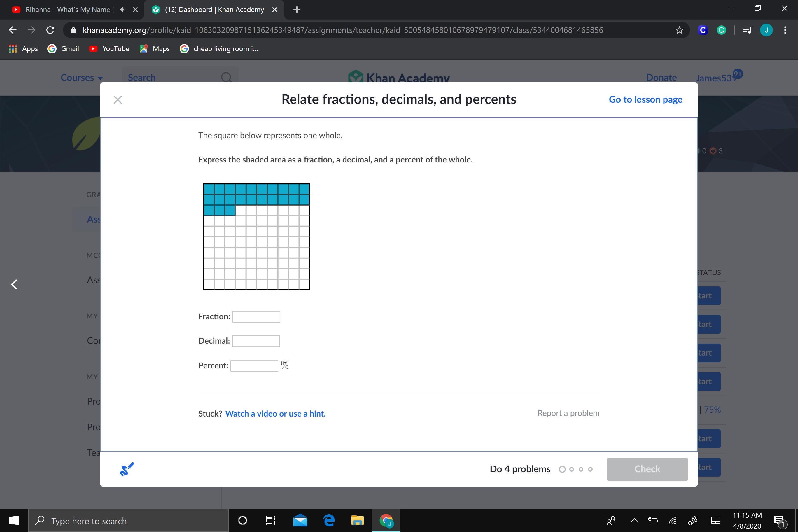
Task: Open the YouTube bookmark
Action: coord(109,48)
